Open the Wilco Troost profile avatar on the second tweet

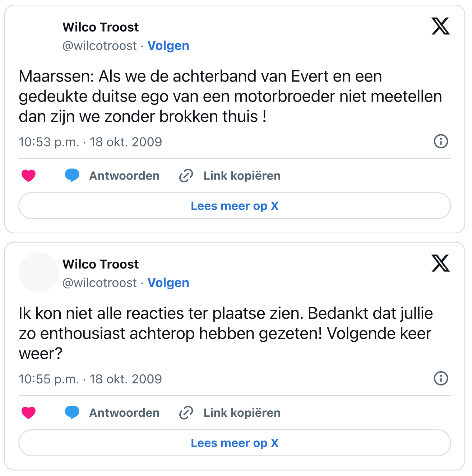[38, 273]
